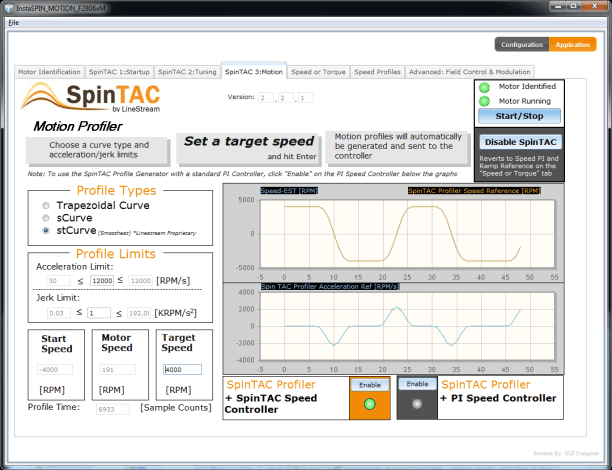612x470 pixels.
Task: Switch to the Motor Identification tab
Action: (49, 72)
